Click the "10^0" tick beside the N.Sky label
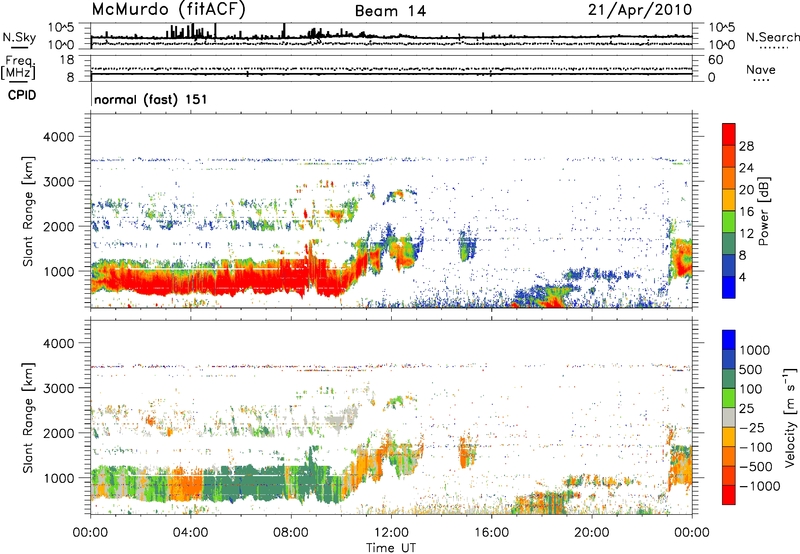The width and height of the screenshot is (800, 554). pyautogui.click(x=61, y=45)
